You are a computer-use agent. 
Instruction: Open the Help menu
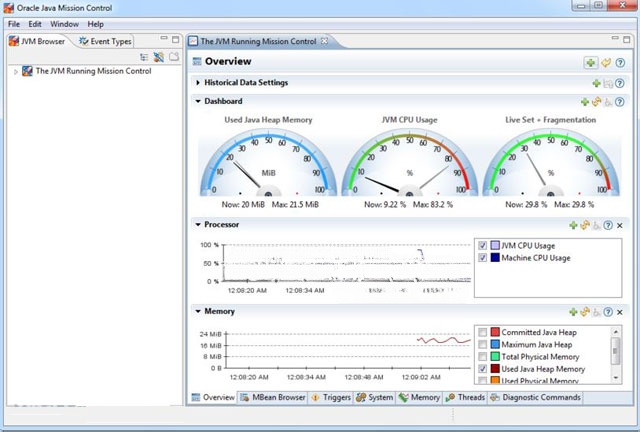(96, 24)
